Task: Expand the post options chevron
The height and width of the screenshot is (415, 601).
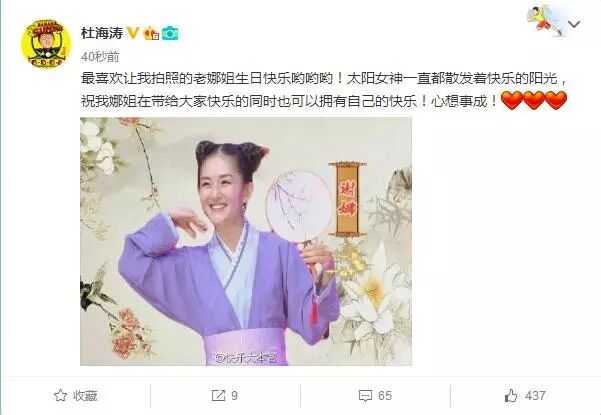Action: coord(574,25)
